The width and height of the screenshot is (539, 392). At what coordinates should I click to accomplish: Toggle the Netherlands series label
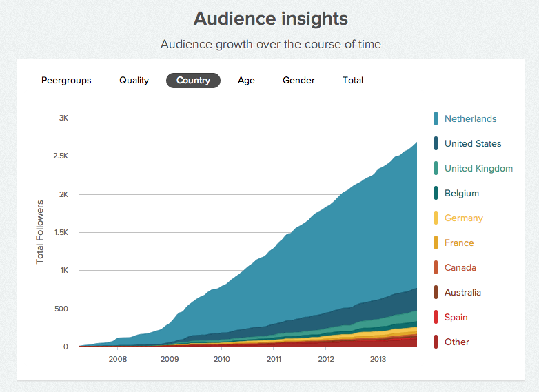pos(471,119)
